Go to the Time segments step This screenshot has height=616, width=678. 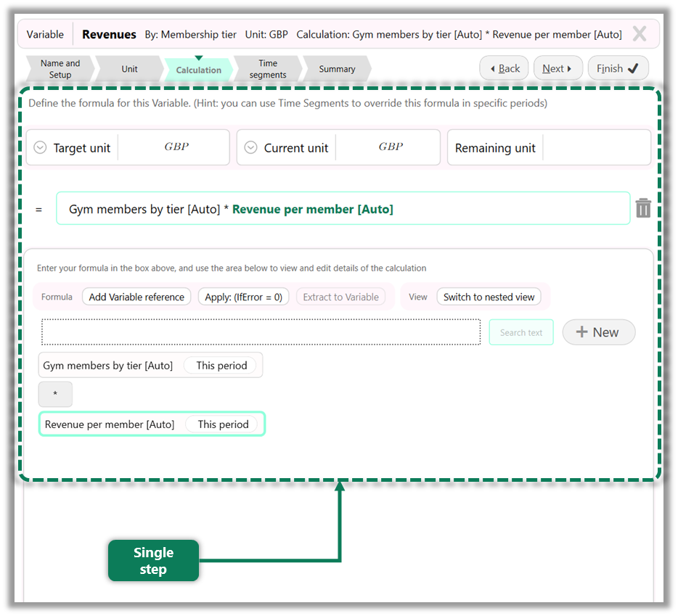click(267, 69)
